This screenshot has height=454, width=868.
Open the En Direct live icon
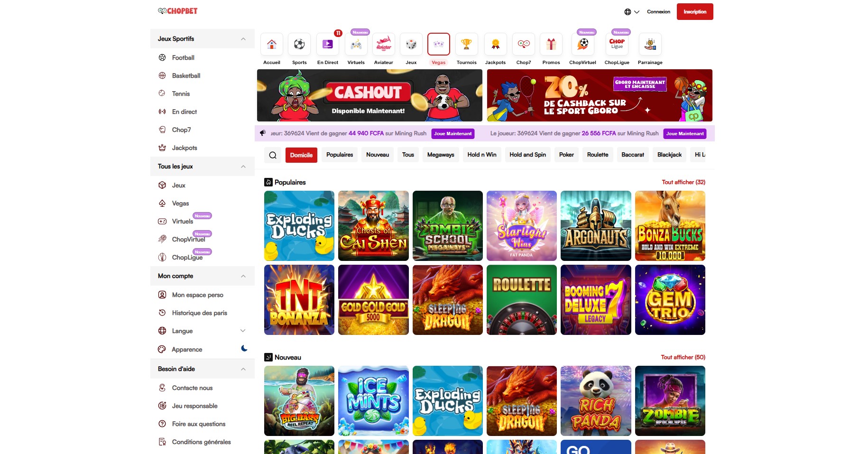click(327, 45)
